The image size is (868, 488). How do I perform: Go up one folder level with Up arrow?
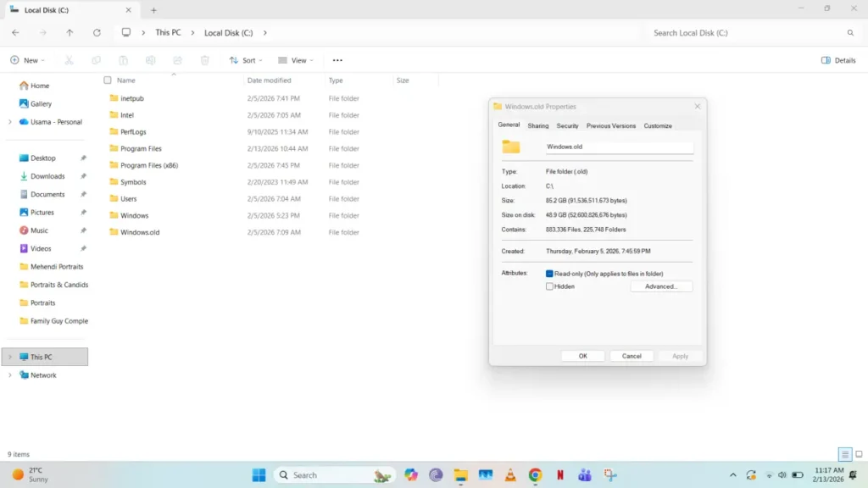click(x=70, y=33)
